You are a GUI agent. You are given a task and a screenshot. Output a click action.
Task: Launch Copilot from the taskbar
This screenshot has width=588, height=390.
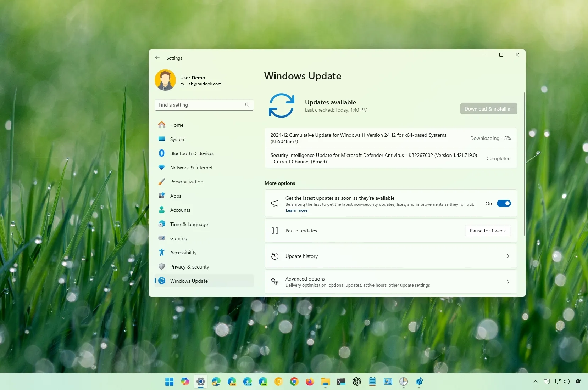[x=185, y=381]
